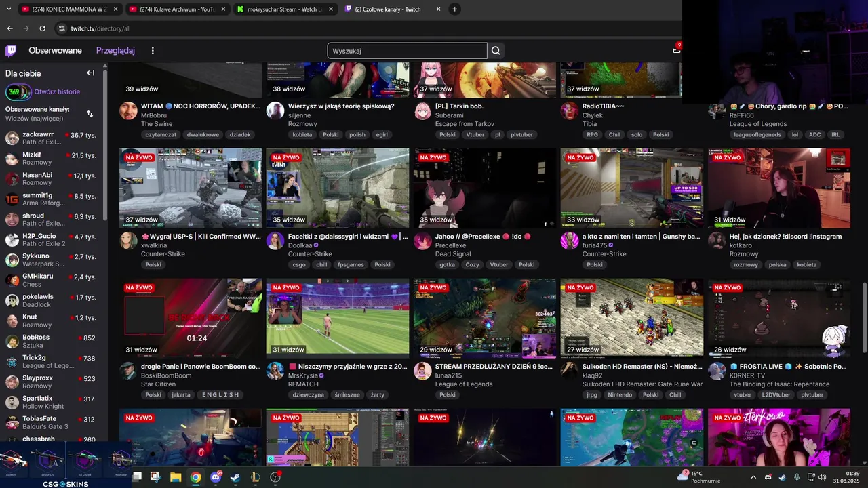Click the fpsgames tag
The height and width of the screenshot is (488, 868).
click(351, 265)
